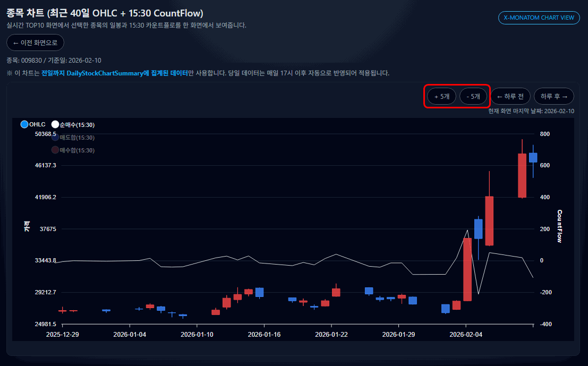Click the blue OHLC legend marker
This screenshot has width=588, height=366.
click(24, 125)
